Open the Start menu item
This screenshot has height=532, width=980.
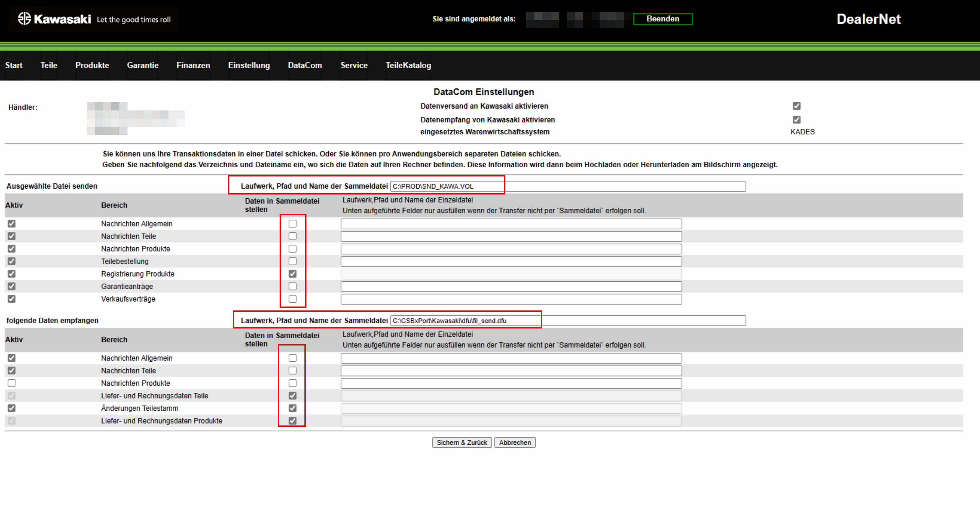(x=14, y=65)
